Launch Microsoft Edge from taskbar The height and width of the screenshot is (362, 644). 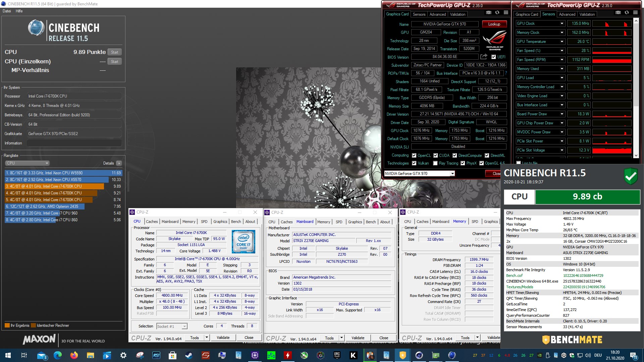[58, 355]
